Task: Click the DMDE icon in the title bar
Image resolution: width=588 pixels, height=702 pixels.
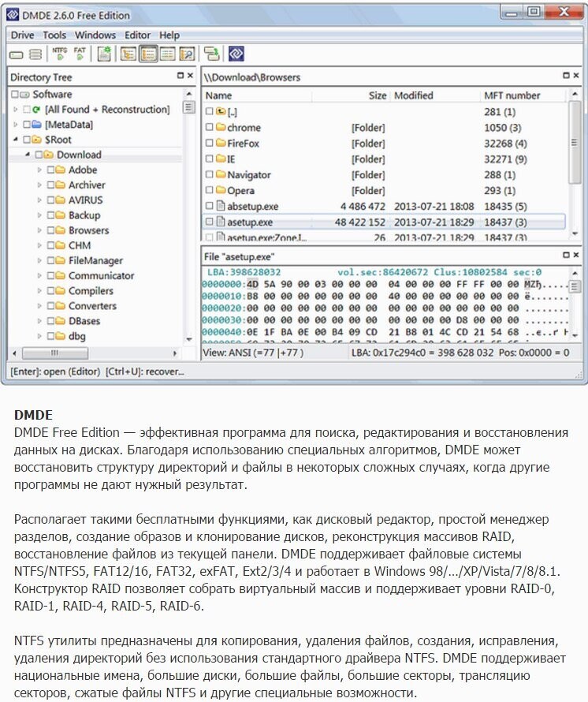Action: (x=13, y=15)
